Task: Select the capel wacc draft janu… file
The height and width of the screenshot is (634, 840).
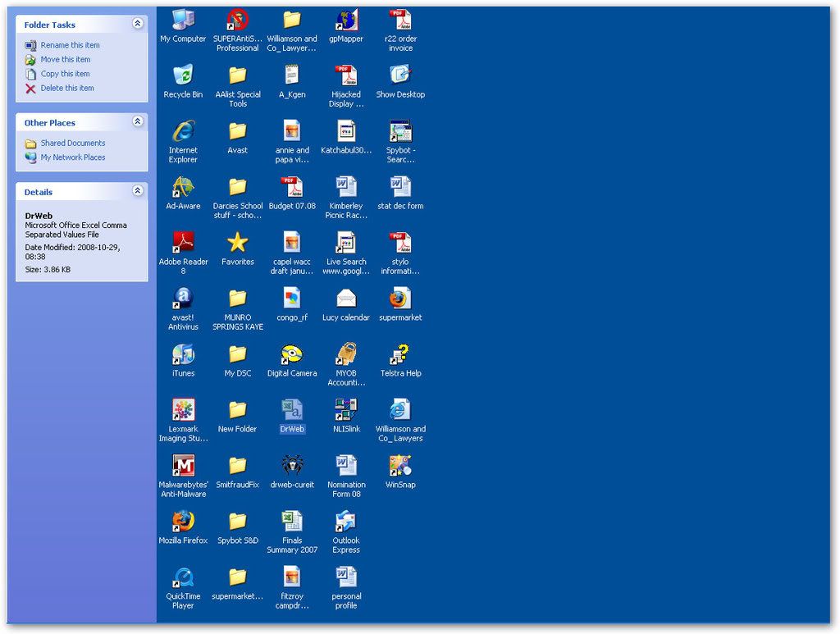Action: coord(292,243)
